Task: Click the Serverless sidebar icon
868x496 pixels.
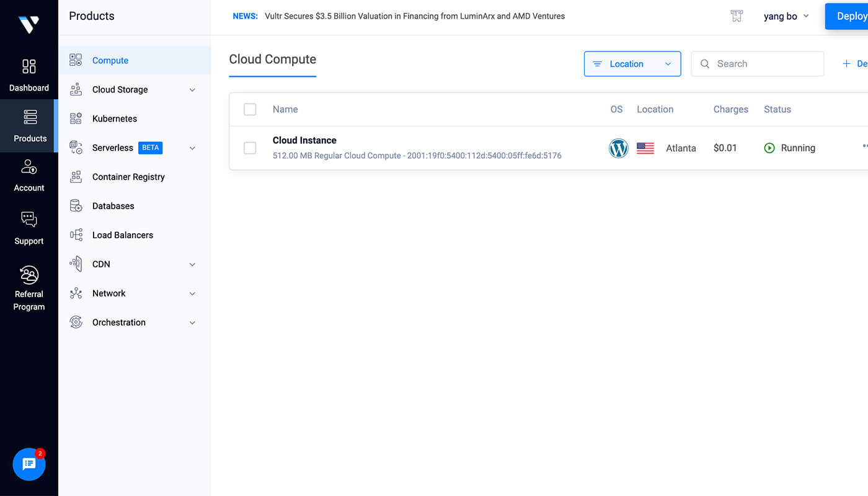Action: 76,148
